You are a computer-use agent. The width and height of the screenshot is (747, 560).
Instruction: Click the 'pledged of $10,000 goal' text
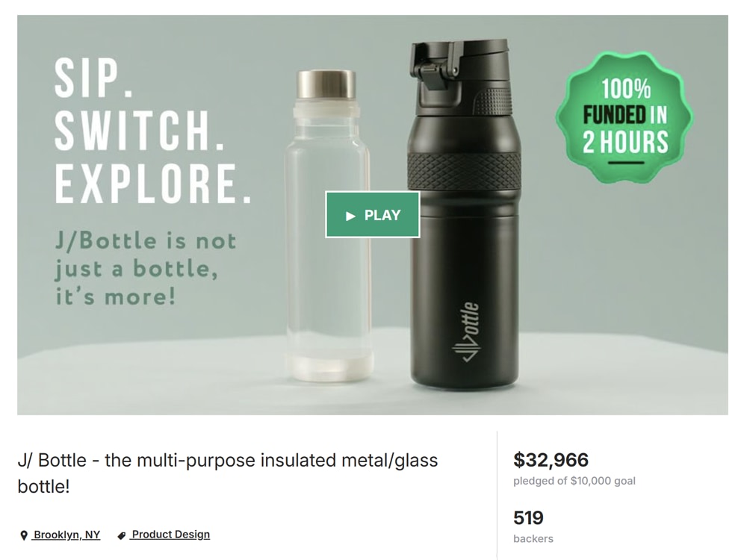pos(574,481)
